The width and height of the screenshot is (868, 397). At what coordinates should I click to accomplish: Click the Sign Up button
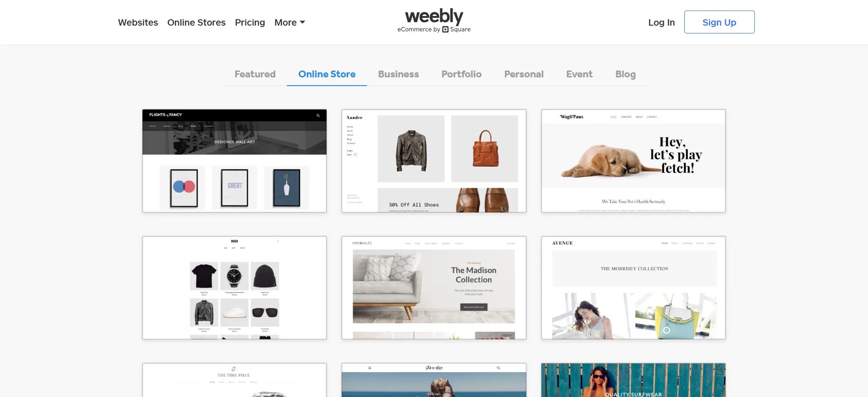click(x=719, y=22)
